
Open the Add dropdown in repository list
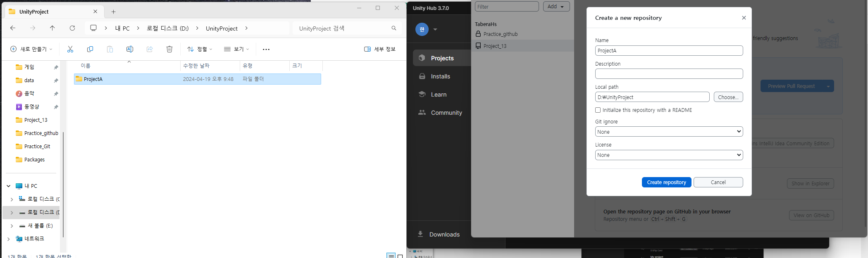click(556, 6)
